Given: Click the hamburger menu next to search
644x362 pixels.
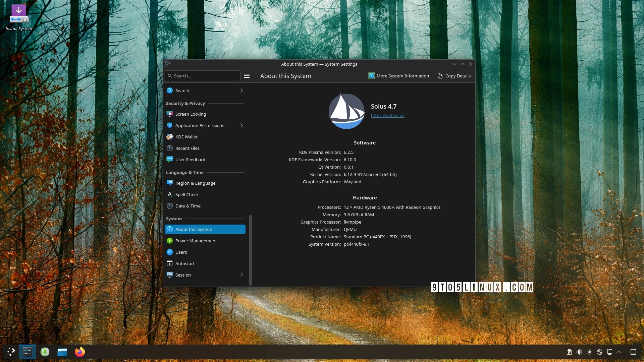Looking at the screenshot, I should (x=247, y=76).
